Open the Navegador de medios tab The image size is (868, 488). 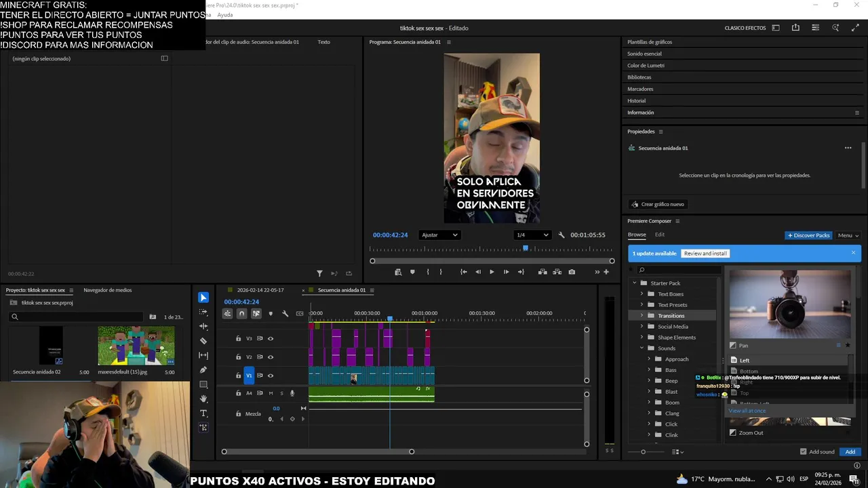[107, 290]
